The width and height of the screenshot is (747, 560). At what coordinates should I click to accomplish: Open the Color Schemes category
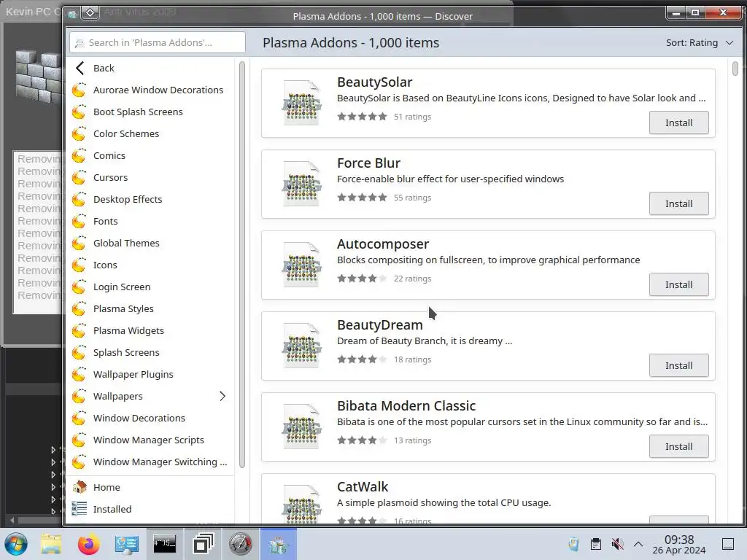coord(150,134)
